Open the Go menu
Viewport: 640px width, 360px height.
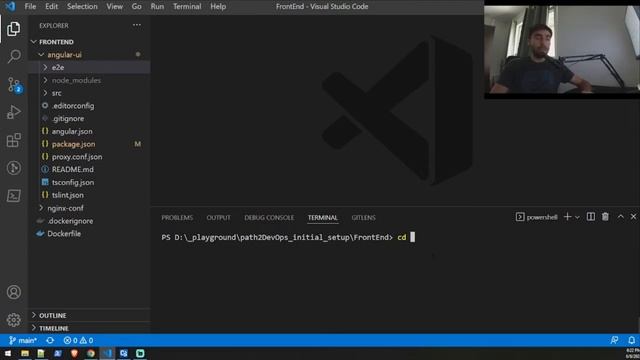point(136,7)
